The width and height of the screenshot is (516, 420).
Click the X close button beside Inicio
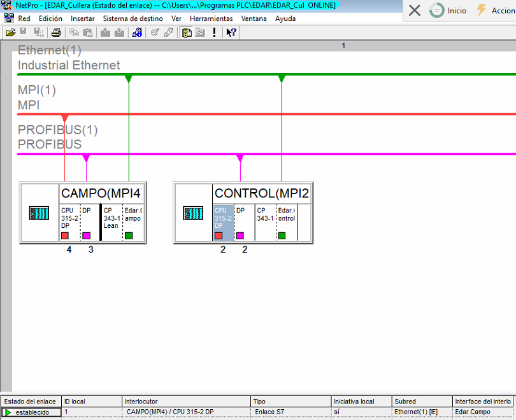coord(414,10)
